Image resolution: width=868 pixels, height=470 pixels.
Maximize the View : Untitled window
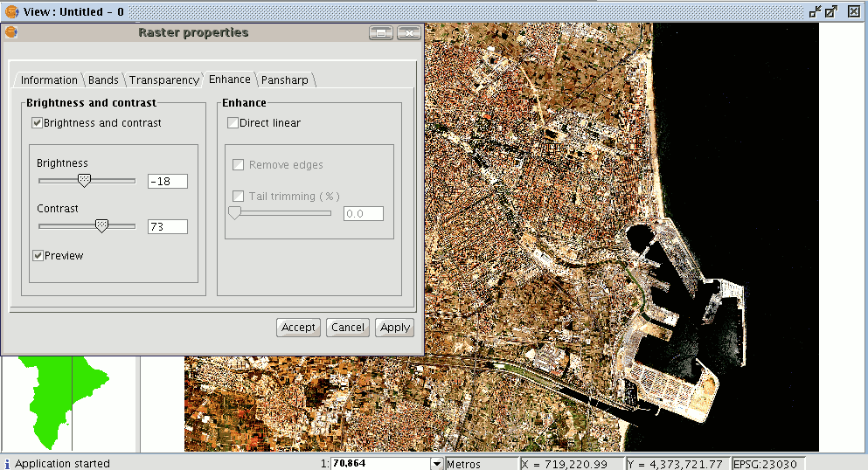(x=831, y=12)
